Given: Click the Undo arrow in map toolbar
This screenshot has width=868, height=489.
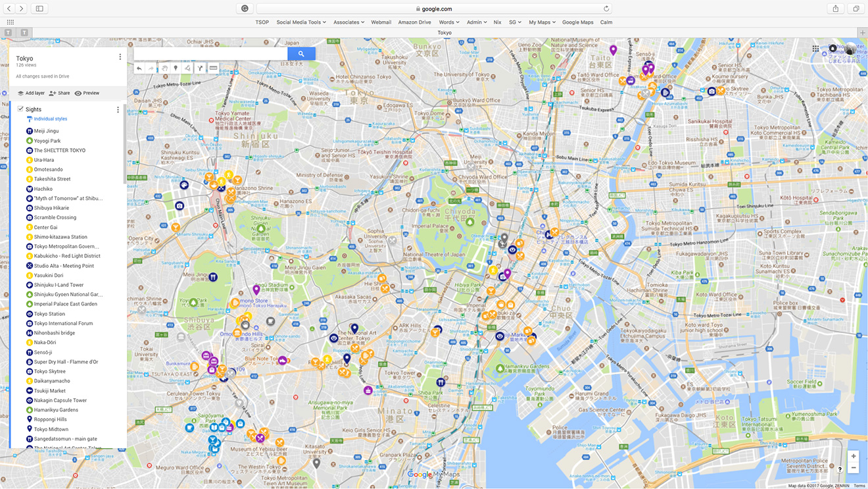Looking at the screenshot, I should pyautogui.click(x=139, y=68).
